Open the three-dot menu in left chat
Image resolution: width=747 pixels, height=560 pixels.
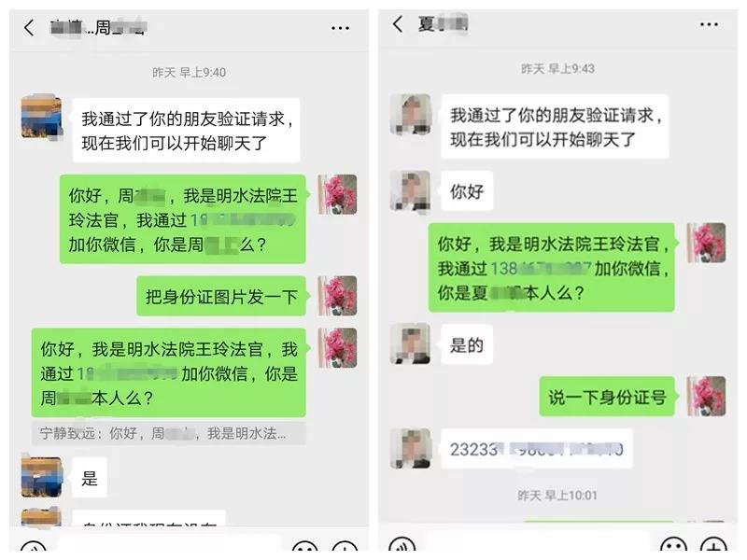[x=340, y=28]
